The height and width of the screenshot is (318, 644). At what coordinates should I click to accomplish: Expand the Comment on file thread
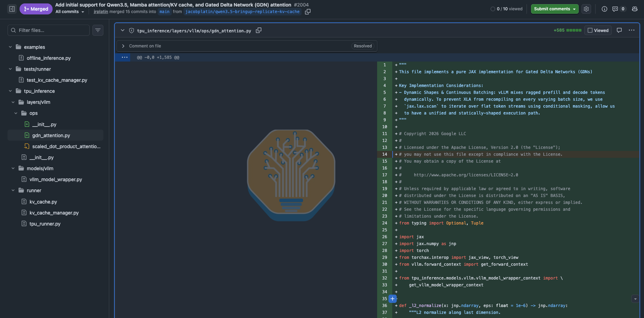123,46
